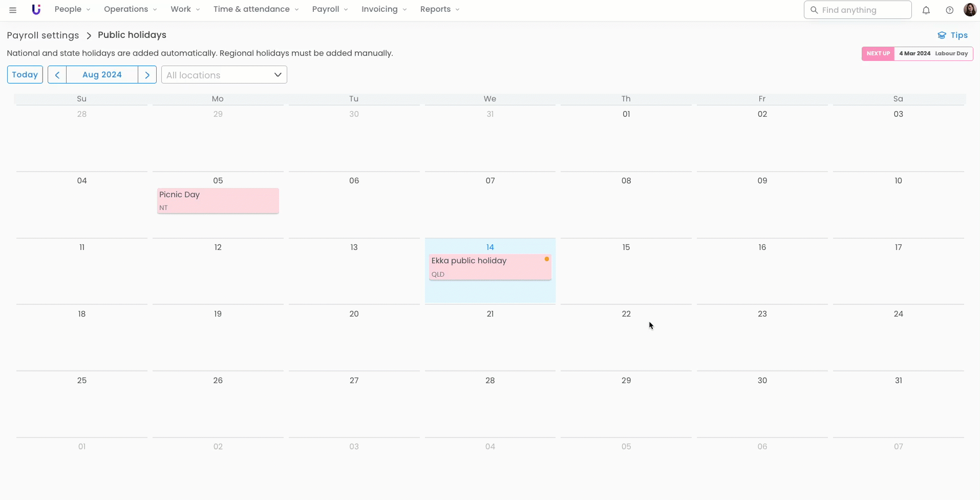Expand the Time & attendance menu
The image size is (980, 500).
255,9
